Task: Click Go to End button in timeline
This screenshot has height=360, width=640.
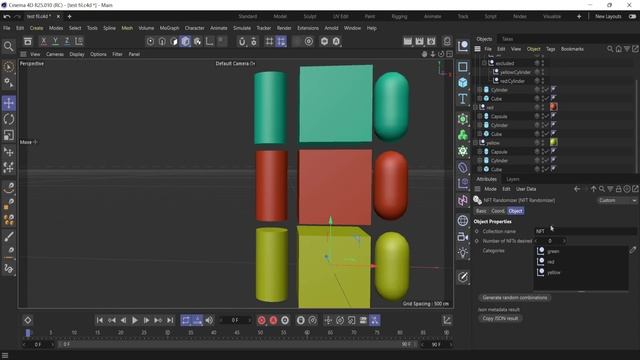Action: click(x=170, y=320)
